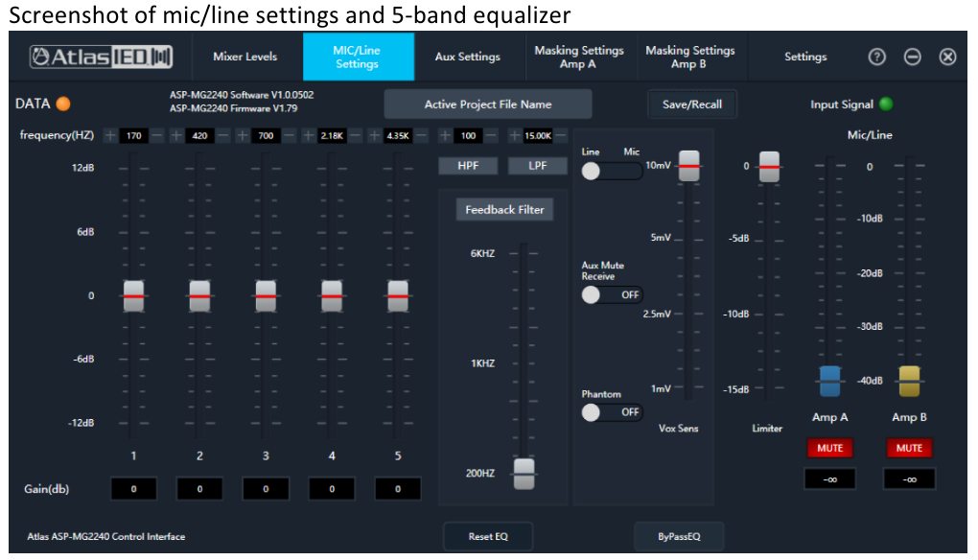Click band 1 Gain(db) value field
Image resolution: width=978 pixels, height=560 pixels.
tap(133, 489)
